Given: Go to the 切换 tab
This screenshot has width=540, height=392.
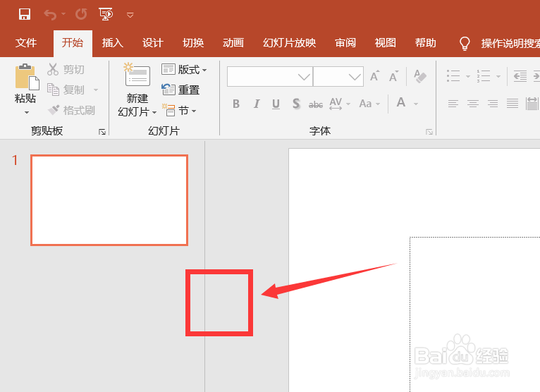Looking at the screenshot, I should [193, 43].
